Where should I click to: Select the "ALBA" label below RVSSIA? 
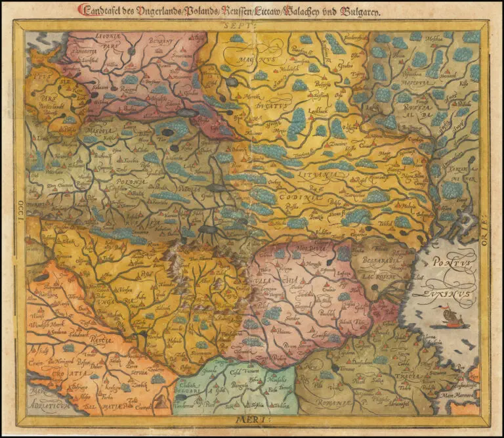(419, 116)
